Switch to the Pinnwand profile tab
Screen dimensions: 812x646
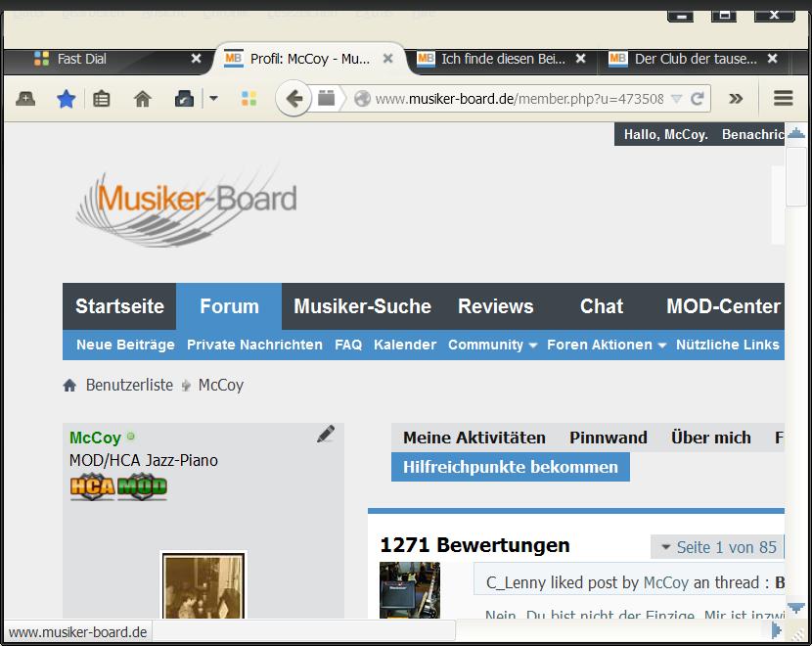(x=609, y=438)
